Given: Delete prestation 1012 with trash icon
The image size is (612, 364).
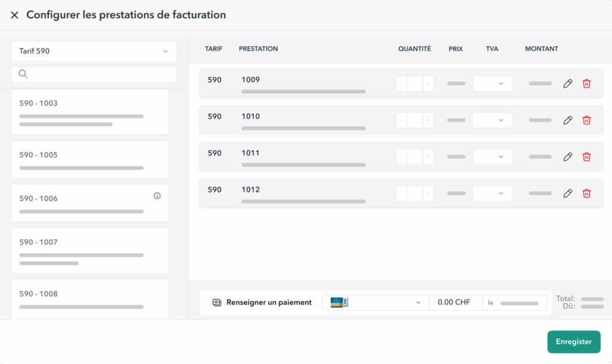Looking at the screenshot, I should (586, 194).
